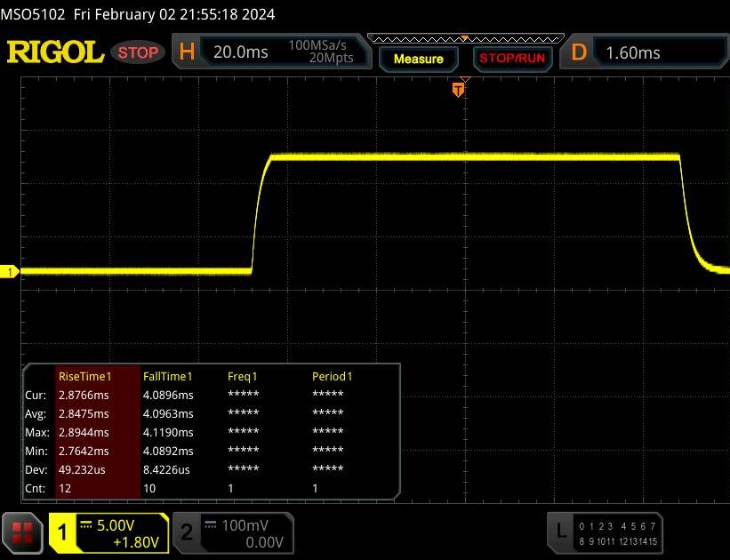
Task: Click the FallTime1 Dev value 8.4226us
Action: coord(166,469)
